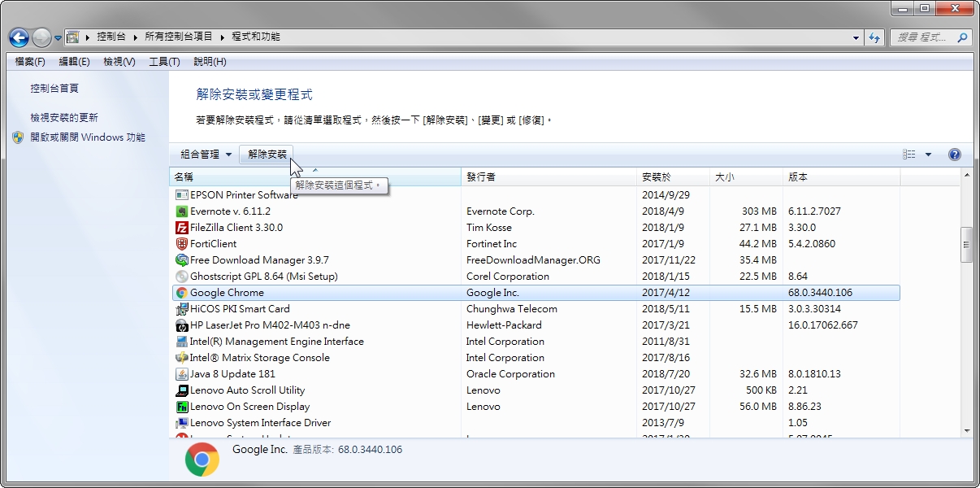Open the Help question mark icon
980x488 pixels.
point(954,154)
